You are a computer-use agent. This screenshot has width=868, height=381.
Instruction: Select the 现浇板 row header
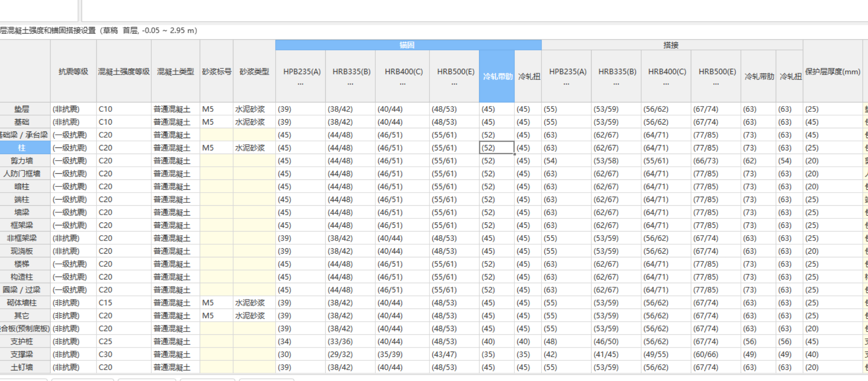(25, 251)
